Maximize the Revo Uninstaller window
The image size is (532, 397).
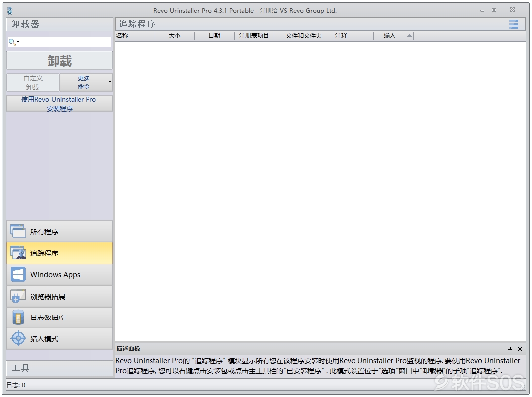(494, 10)
